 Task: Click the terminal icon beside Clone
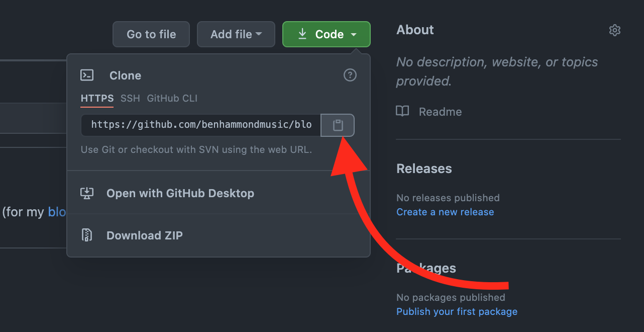(x=87, y=75)
